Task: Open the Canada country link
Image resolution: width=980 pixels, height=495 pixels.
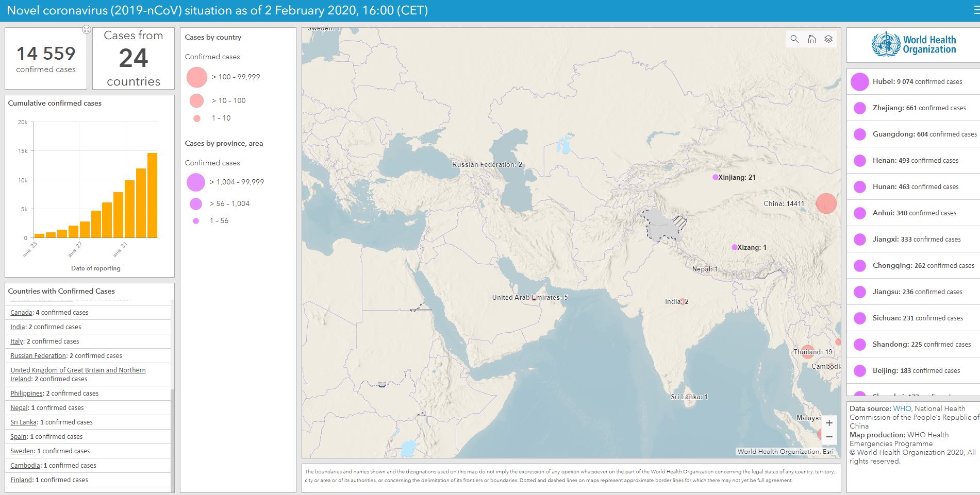Action: pyautogui.click(x=21, y=313)
